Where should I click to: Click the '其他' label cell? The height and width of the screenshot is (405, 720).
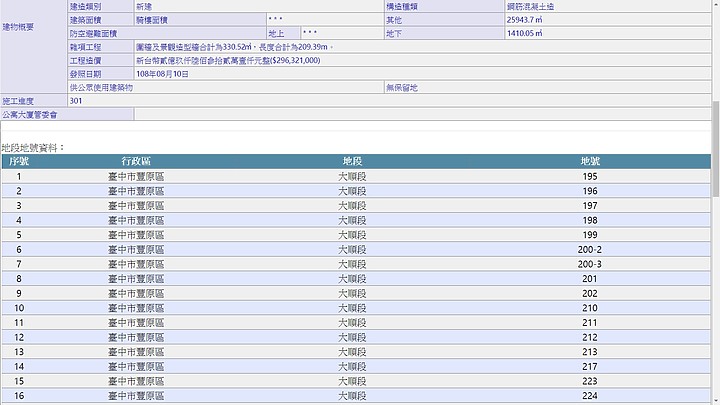(444, 20)
